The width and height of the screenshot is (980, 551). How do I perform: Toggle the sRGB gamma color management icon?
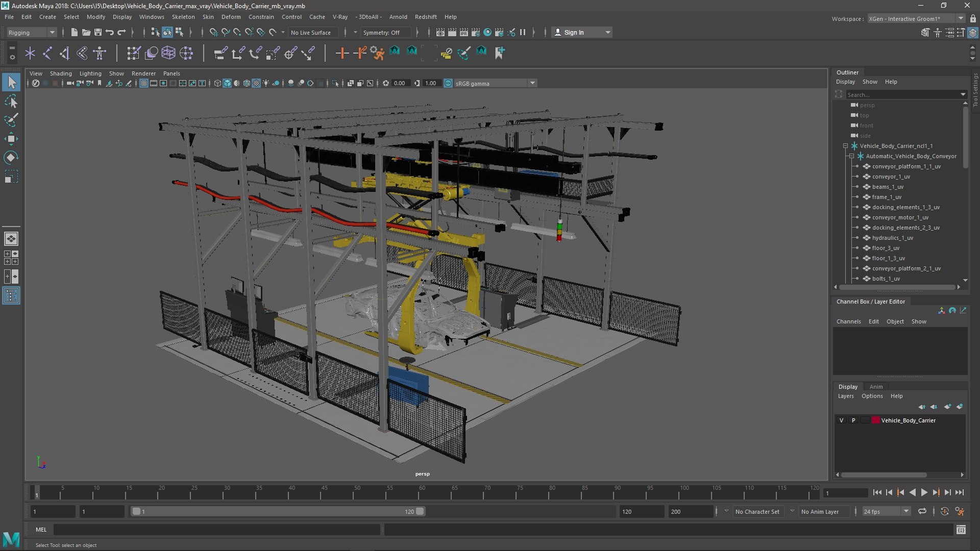tap(448, 83)
